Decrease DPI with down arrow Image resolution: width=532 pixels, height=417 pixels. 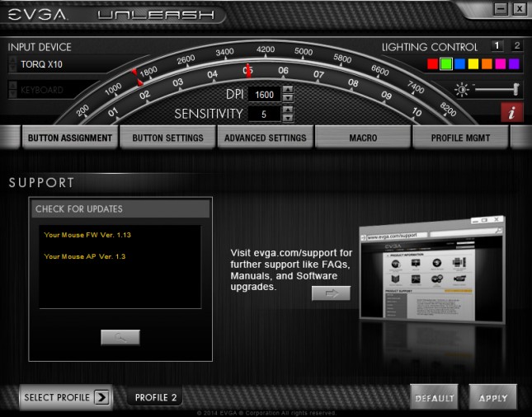[x=288, y=98]
